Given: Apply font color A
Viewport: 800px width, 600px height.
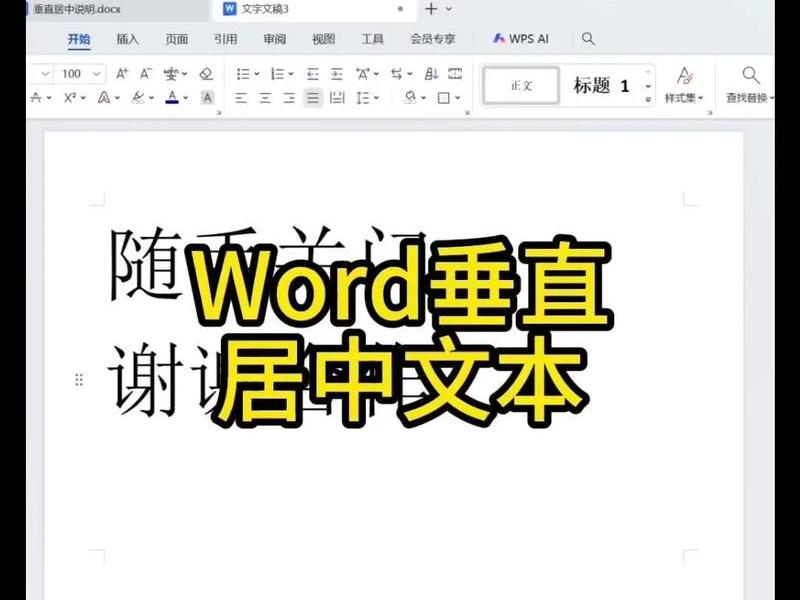Looking at the screenshot, I should tap(172, 97).
